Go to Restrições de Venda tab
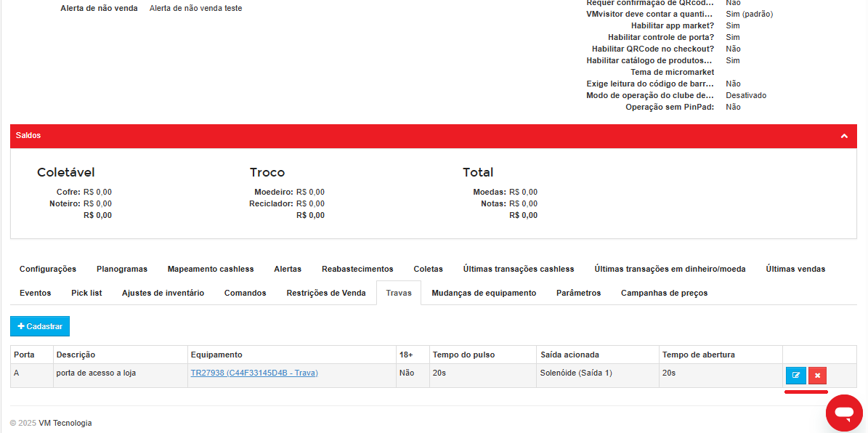The height and width of the screenshot is (433, 868). pos(326,293)
